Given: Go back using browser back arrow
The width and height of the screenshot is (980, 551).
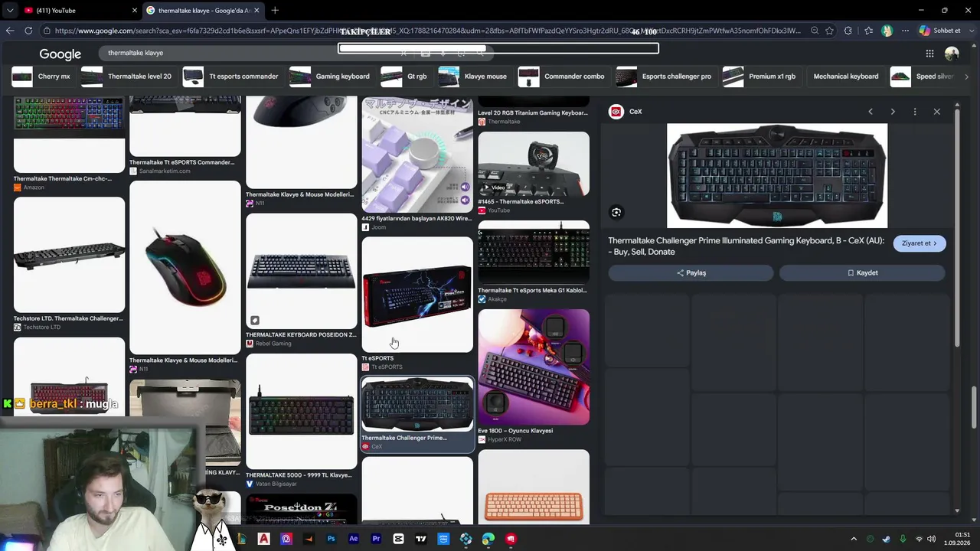Looking at the screenshot, I should point(9,31).
